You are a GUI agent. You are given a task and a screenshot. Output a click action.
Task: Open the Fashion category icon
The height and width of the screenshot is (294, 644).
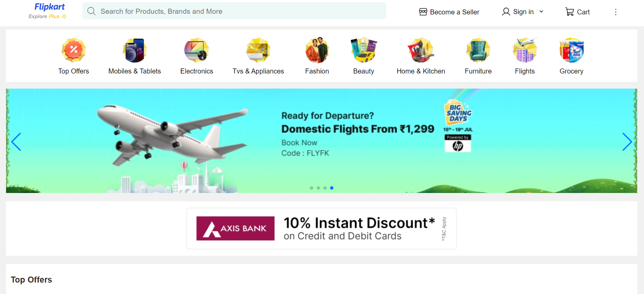[317, 50]
